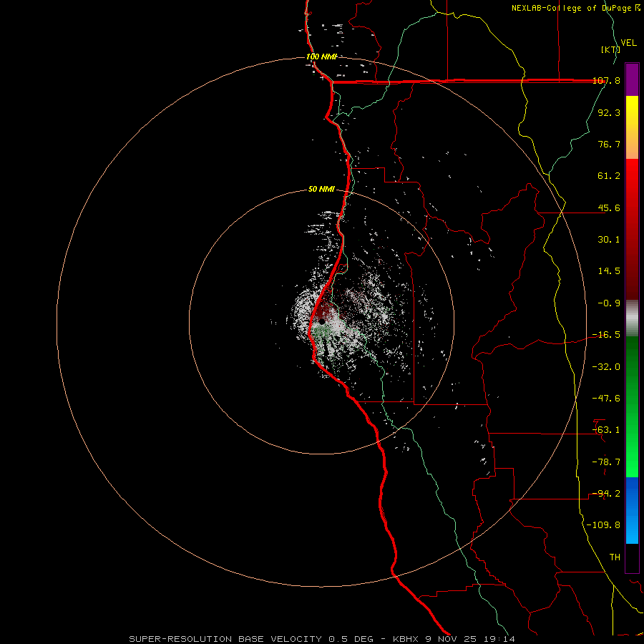The height and width of the screenshot is (644, 644).
Task: Select the -109.8 velocity scale value
Action: tap(603, 525)
